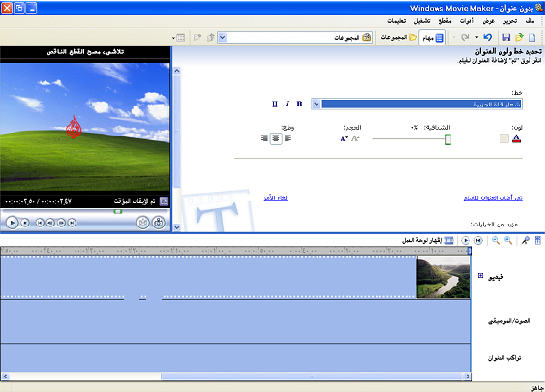The width and height of the screenshot is (545, 392).
Task: Click the transparency slider handle
Action: (x=448, y=139)
